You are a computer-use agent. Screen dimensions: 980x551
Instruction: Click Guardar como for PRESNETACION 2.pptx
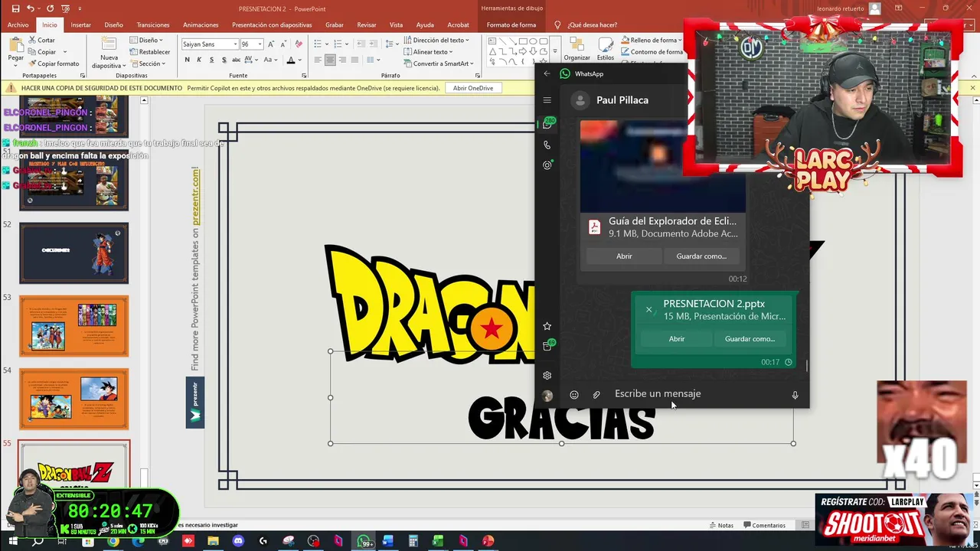(x=750, y=339)
